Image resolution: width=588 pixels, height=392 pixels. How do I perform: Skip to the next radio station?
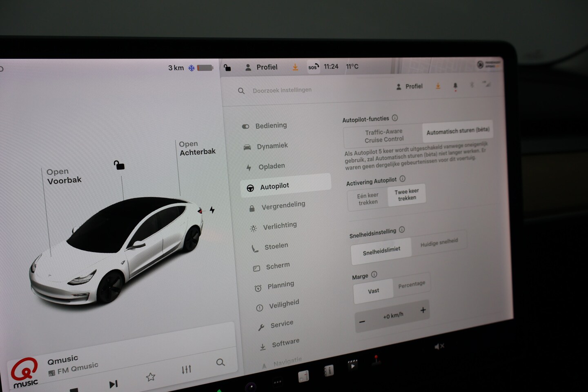114,384
